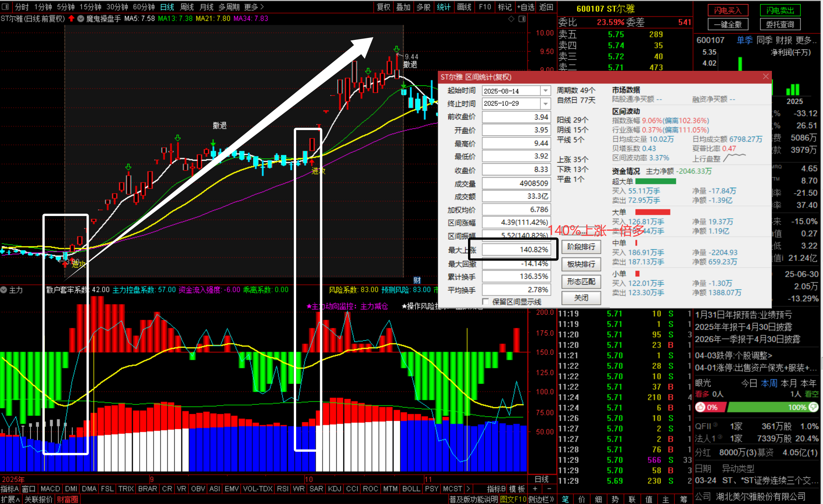Image resolution: width=823 pixels, height=504 pixels.
Task: Click the thumbs-up 看多 vote icon
Action: pyautogui.click(x=701, y=407)
